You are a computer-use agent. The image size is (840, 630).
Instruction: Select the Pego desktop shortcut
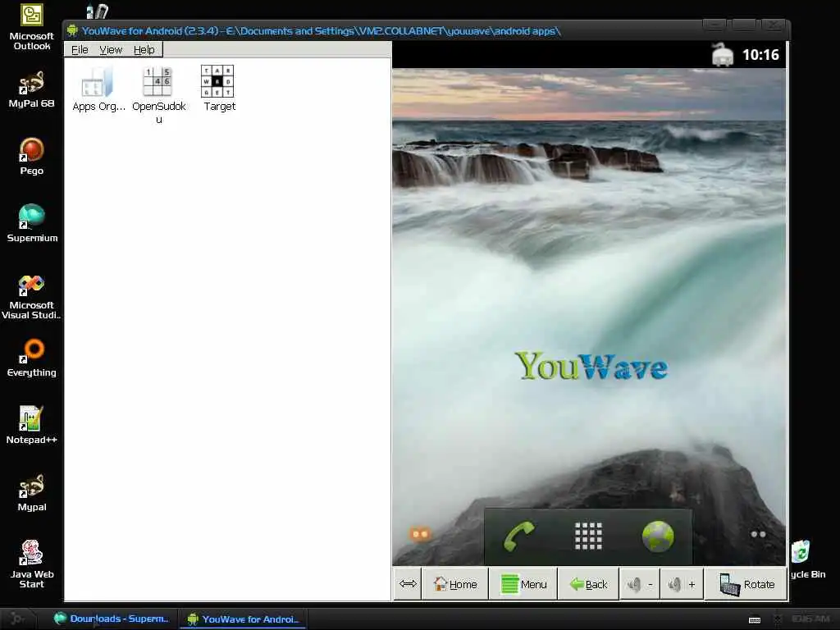32,157
